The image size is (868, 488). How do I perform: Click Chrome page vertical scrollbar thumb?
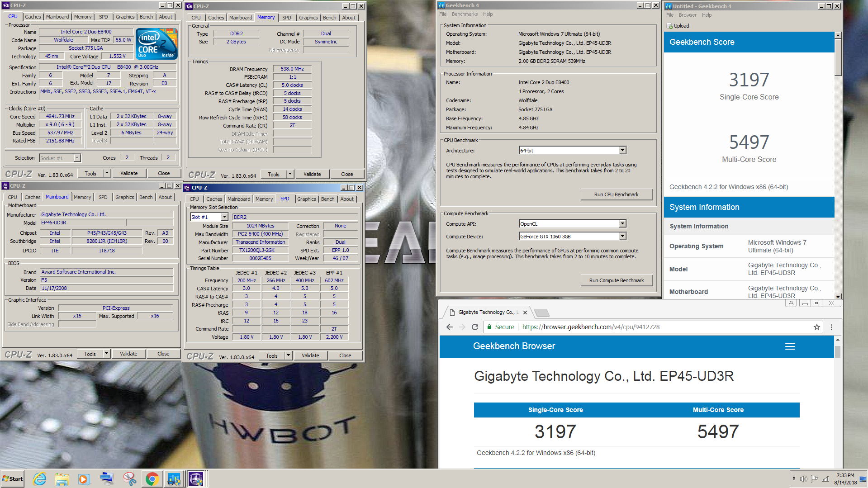click(x=837, y=352)
